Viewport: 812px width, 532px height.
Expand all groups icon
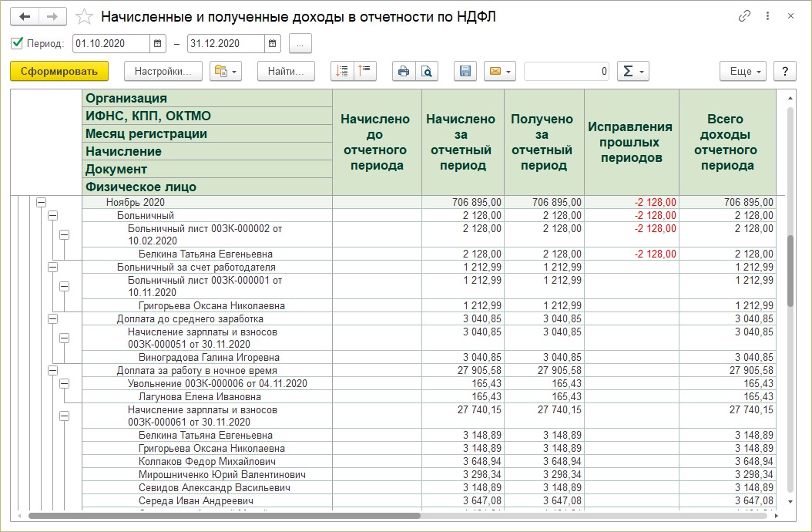pos(364,71)
